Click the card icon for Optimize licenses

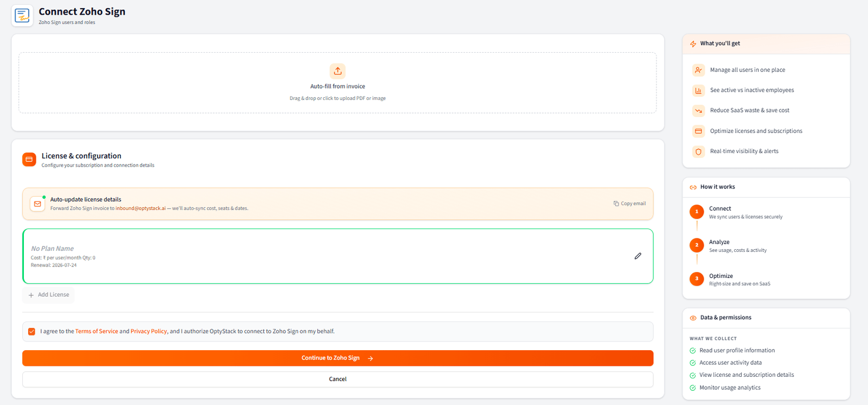tap(698, 131)
